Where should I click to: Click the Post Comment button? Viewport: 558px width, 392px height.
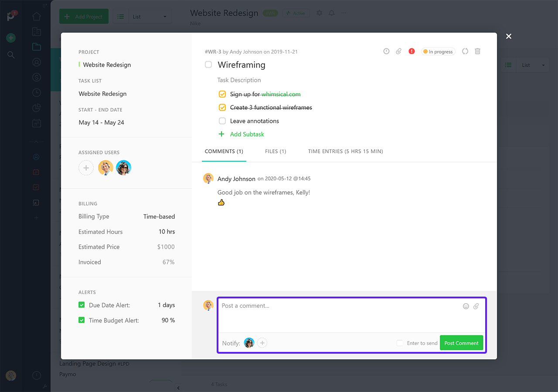(x=462, y=343)
